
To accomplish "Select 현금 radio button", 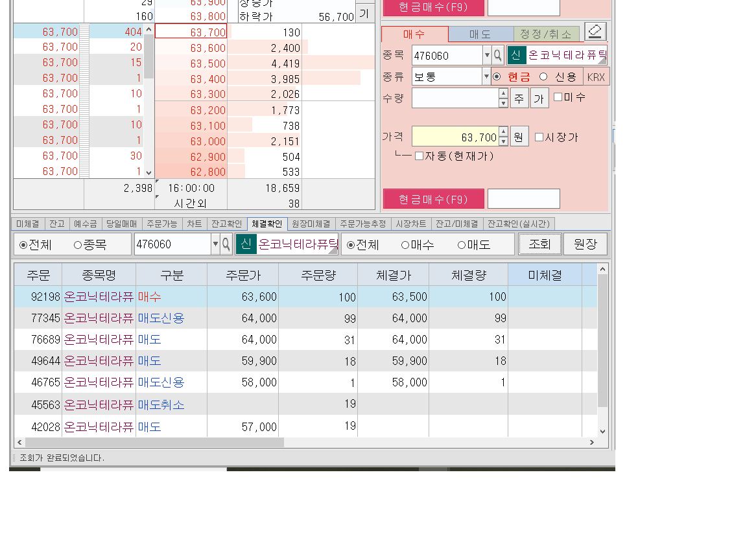I will 497,76.
